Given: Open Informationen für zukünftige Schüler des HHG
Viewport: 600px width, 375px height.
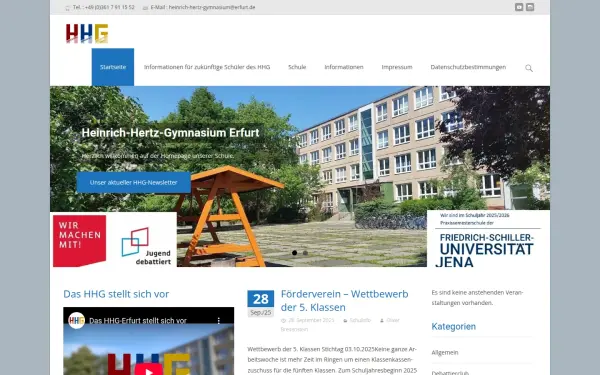Looking at the screenshot, I should (x=207, y=67).
